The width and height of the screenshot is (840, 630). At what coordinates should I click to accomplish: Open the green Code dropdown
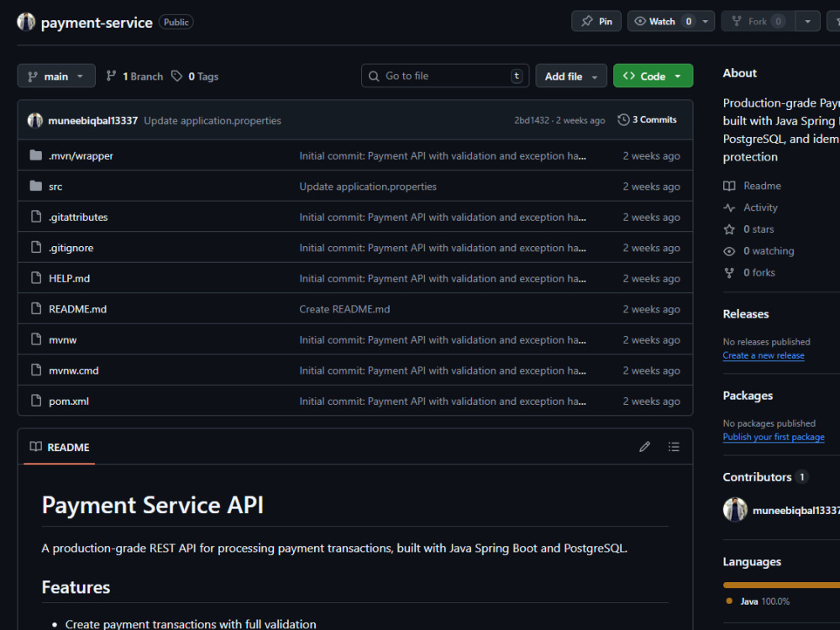653,76
